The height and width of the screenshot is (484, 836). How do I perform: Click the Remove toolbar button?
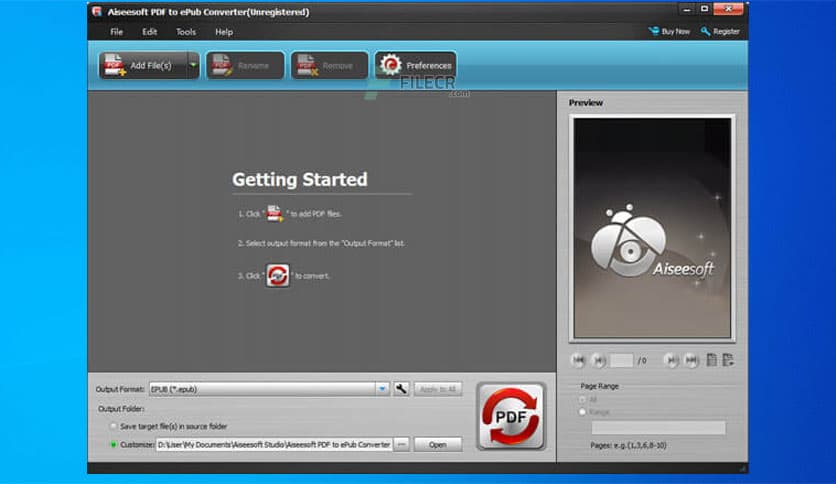click(x=329, y=66)
